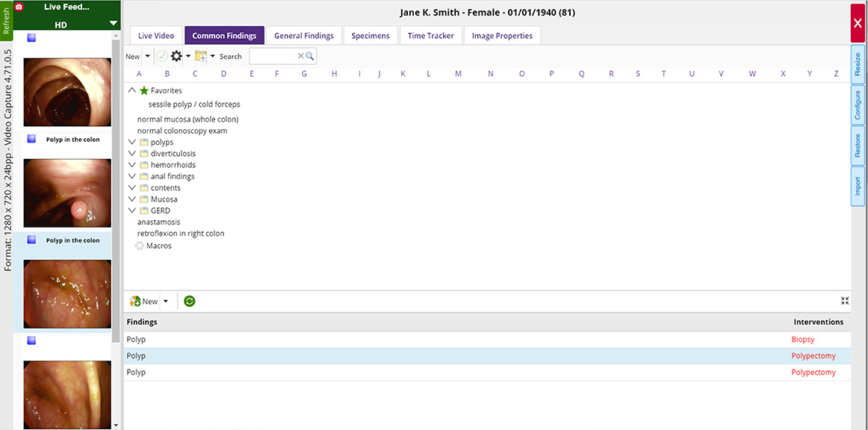Open the HD live feed dropdown arrow
The width and height of the screenshot is (868, 430).
(x=113, y=24)
